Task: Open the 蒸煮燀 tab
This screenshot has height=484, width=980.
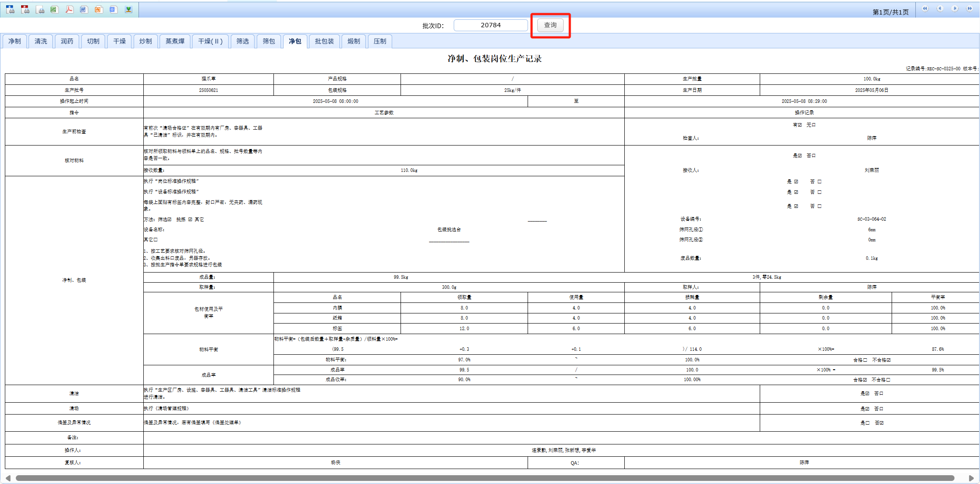Action: tap(175, 41)
